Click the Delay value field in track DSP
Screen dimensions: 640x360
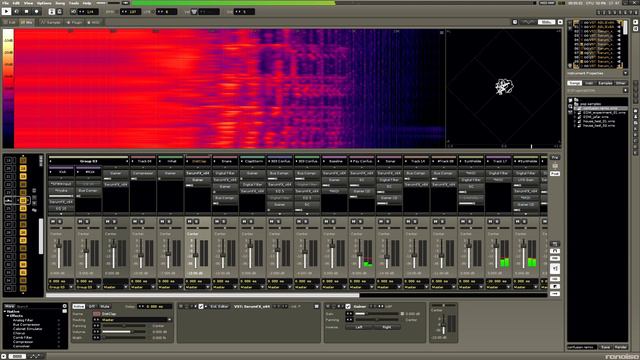coord(155,306)
